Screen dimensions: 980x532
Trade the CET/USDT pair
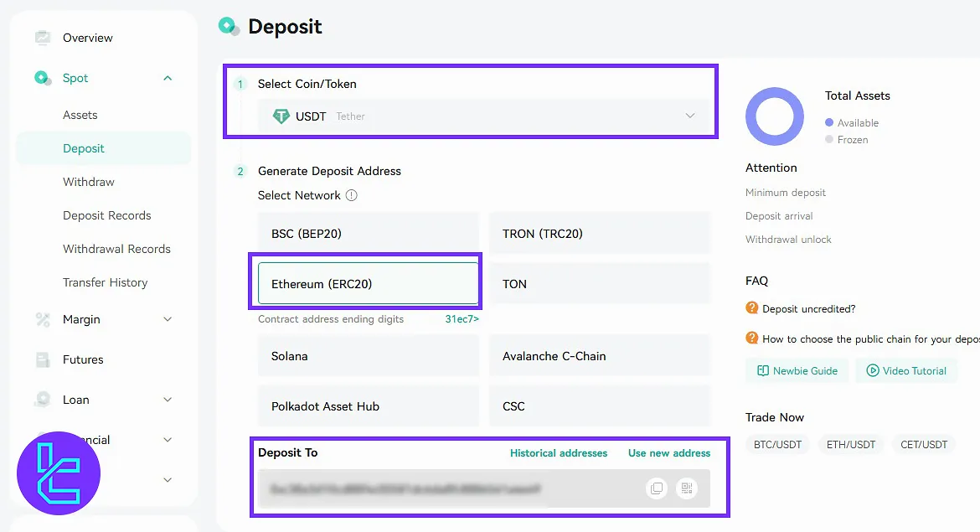(924, 445)
